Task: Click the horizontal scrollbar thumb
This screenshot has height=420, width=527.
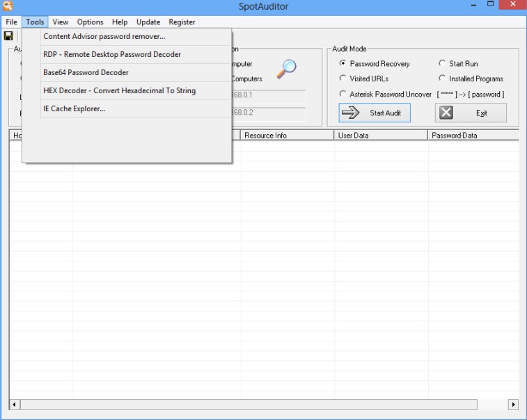Action: pos(249,405)
